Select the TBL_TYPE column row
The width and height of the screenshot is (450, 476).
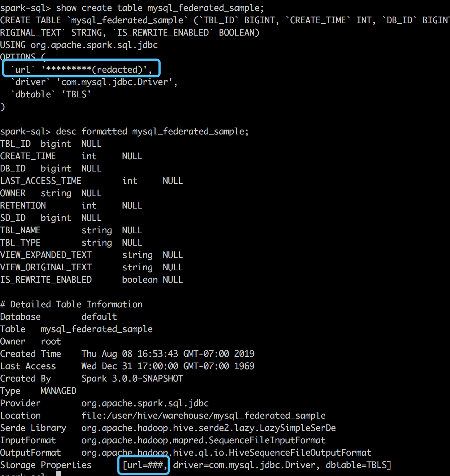(x=71, y=243)
